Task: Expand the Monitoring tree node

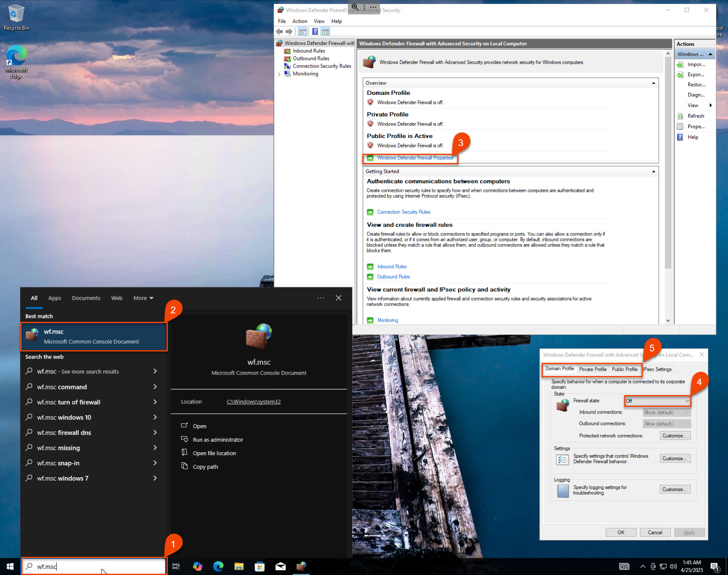Action: point(279,74)
